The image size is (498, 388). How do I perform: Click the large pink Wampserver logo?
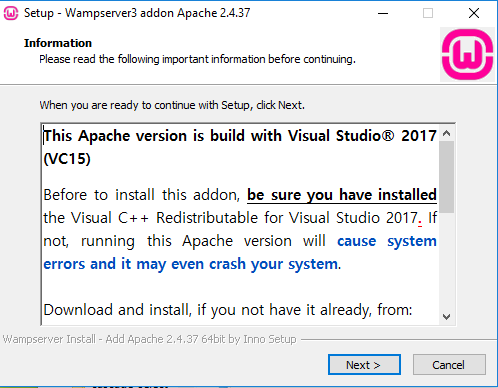[467, 54]
